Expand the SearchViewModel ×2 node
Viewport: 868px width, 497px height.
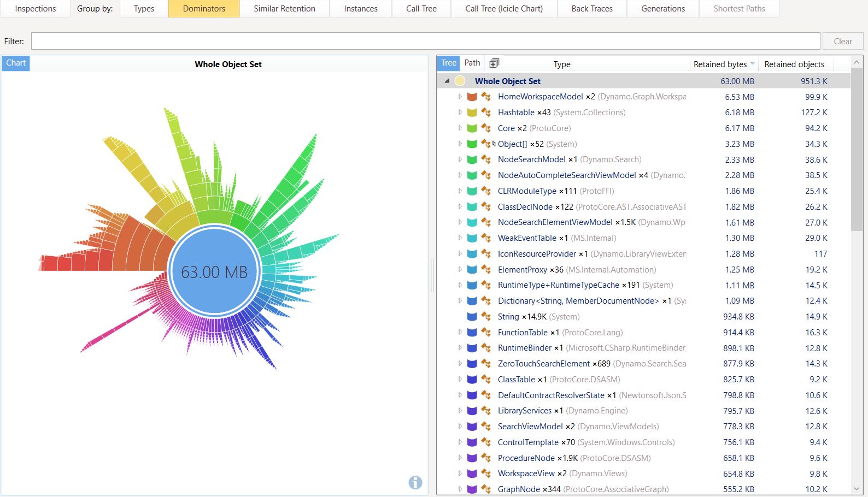tap(460, 427)
